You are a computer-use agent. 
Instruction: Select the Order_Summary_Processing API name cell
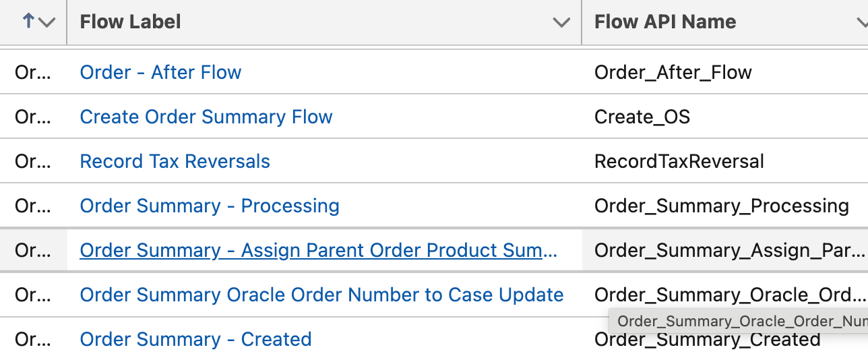(721, 206)
